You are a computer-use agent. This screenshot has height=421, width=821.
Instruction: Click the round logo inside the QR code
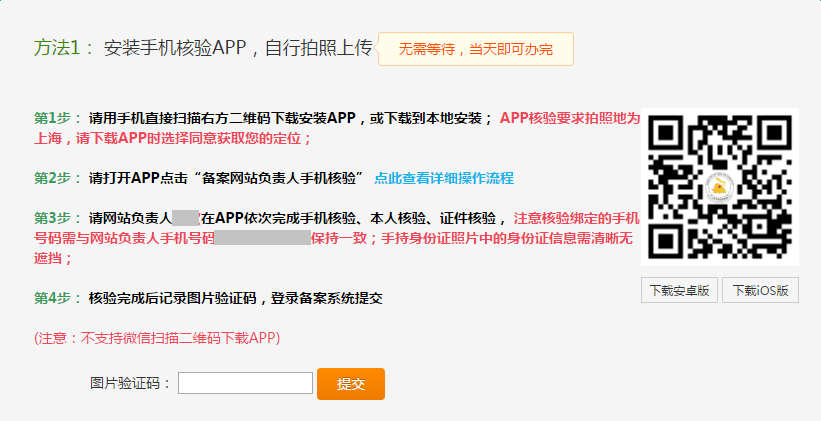(x=720, y=187)
